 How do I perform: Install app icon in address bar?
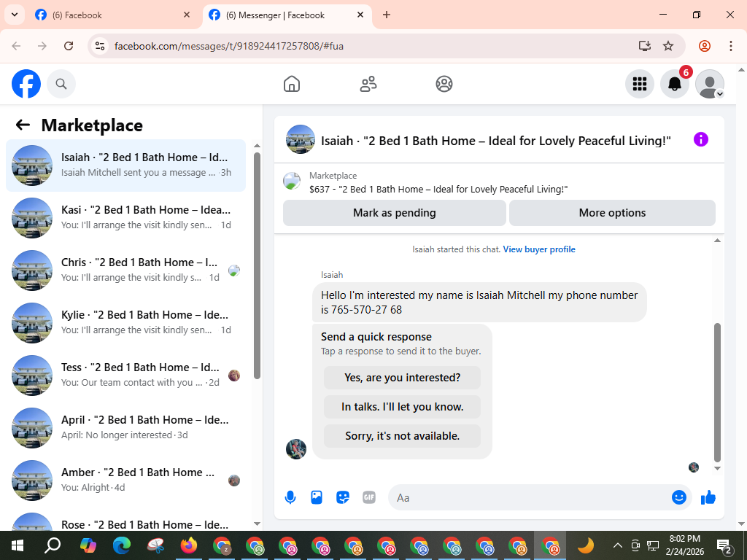[645, 46]
